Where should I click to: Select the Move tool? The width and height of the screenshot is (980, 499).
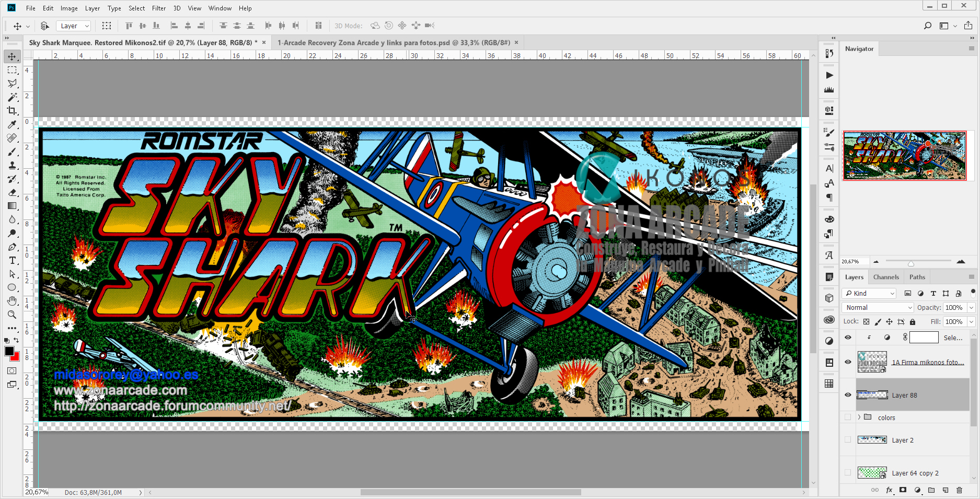(x=12, y=56)
